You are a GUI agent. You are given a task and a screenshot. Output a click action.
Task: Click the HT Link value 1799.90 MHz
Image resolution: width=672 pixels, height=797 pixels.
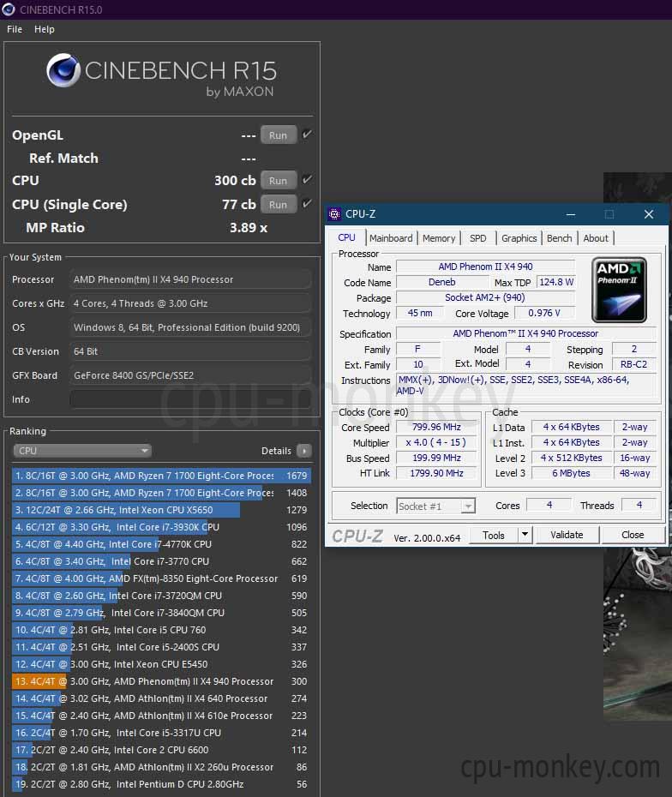tap(436, 473)
